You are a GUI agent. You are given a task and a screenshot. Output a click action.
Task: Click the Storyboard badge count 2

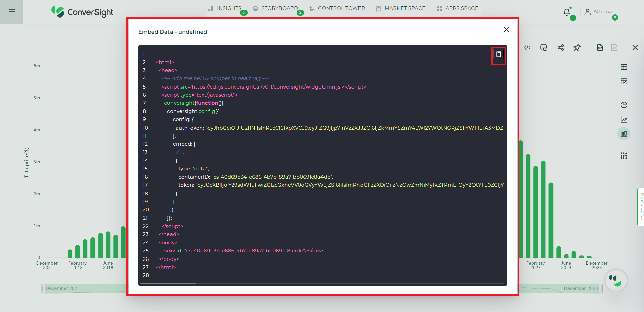(300, 13)
